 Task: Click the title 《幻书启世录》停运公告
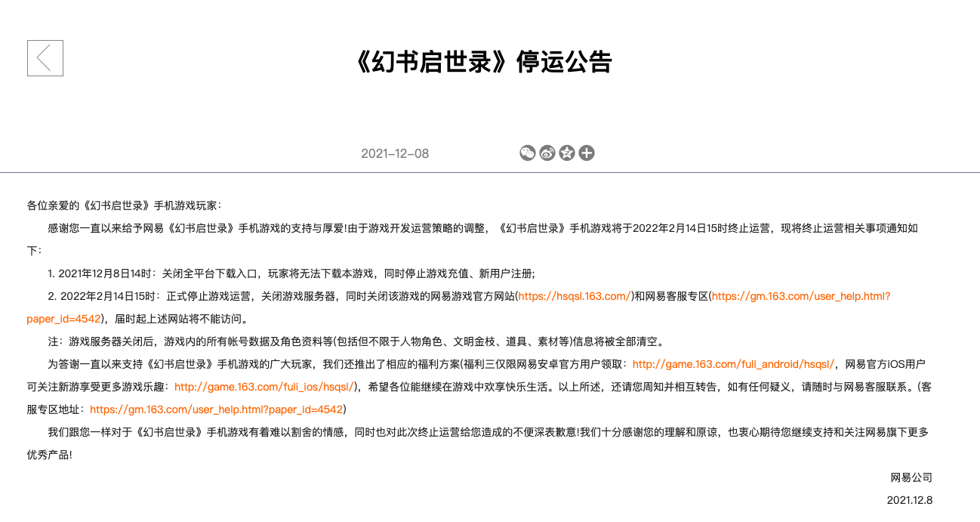coord(483,62)
